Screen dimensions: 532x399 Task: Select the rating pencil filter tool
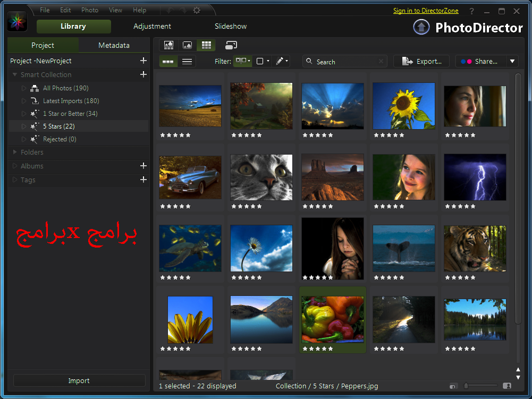(278, 61)
